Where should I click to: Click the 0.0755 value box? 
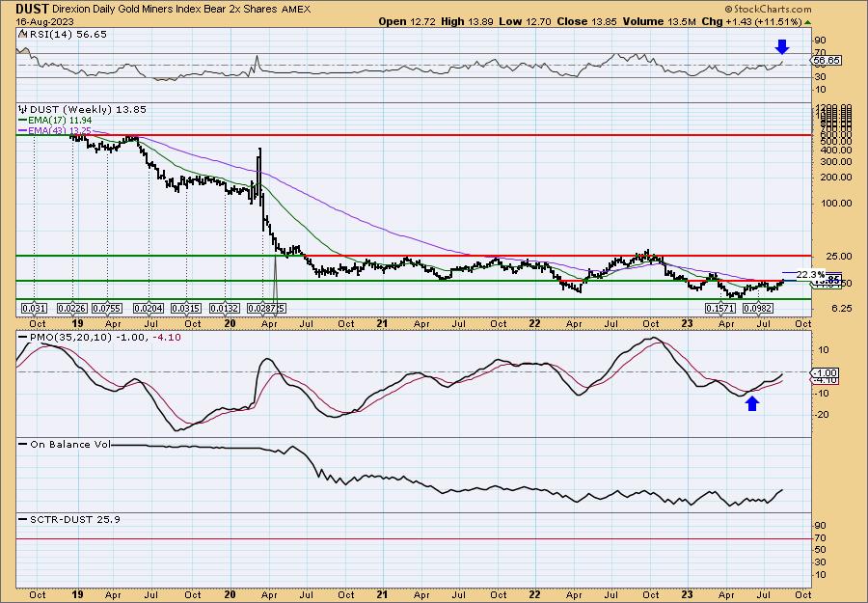pyautogui.click(x=107, y=308)
